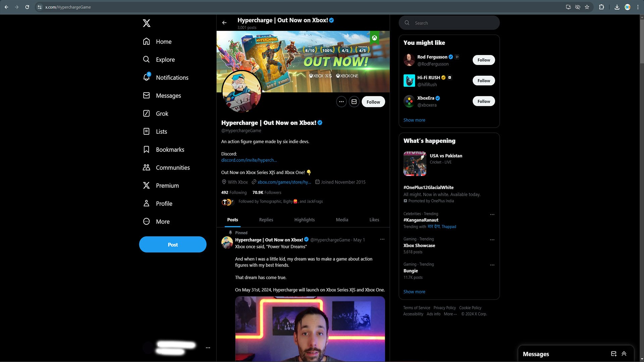Switch to the Likes tab
Image resolution: width=644 pixels, height=362 pixels.
374,220
